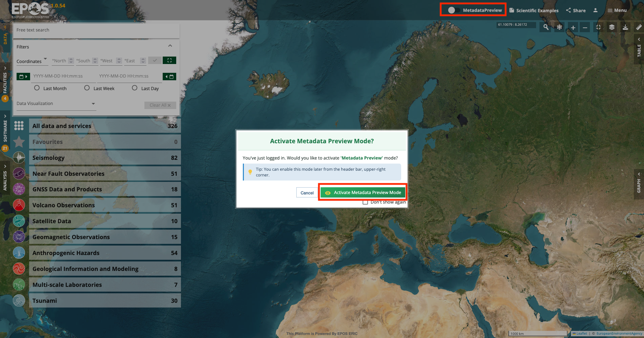Open the map layers control icon
The height and width of the screenshot is (338, 644).
tap(612, 27)
